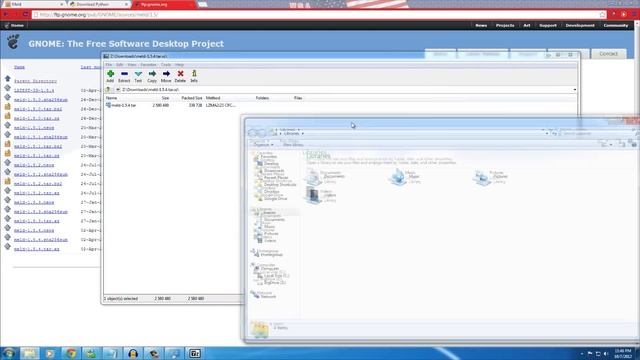Download the meld-1.5.4.tar.xz link
The height and width of the screenshot is (360, 640).
coord(37,249)
